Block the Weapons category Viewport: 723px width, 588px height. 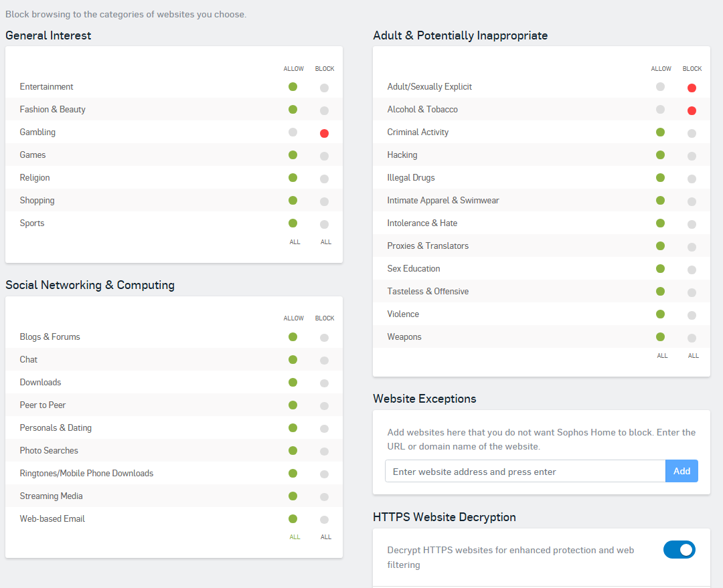[x=692, y=338]
